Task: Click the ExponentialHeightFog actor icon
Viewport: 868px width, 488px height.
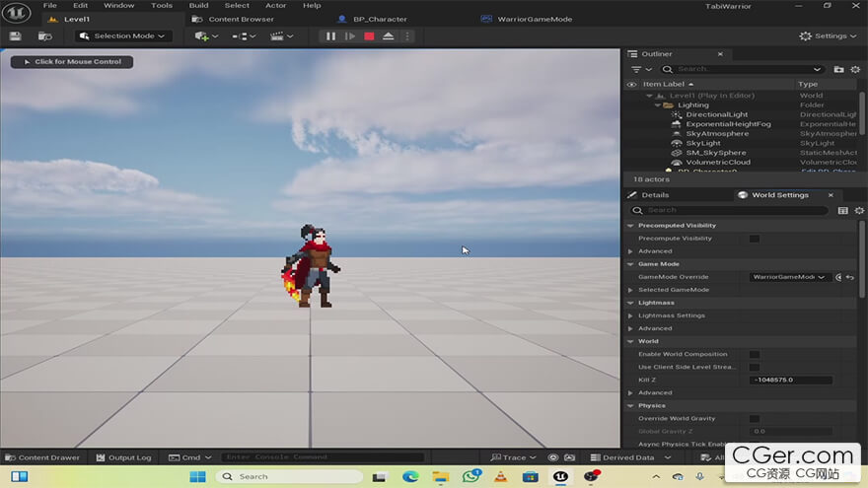Action: pyautogui.click(x=677, y=124)
